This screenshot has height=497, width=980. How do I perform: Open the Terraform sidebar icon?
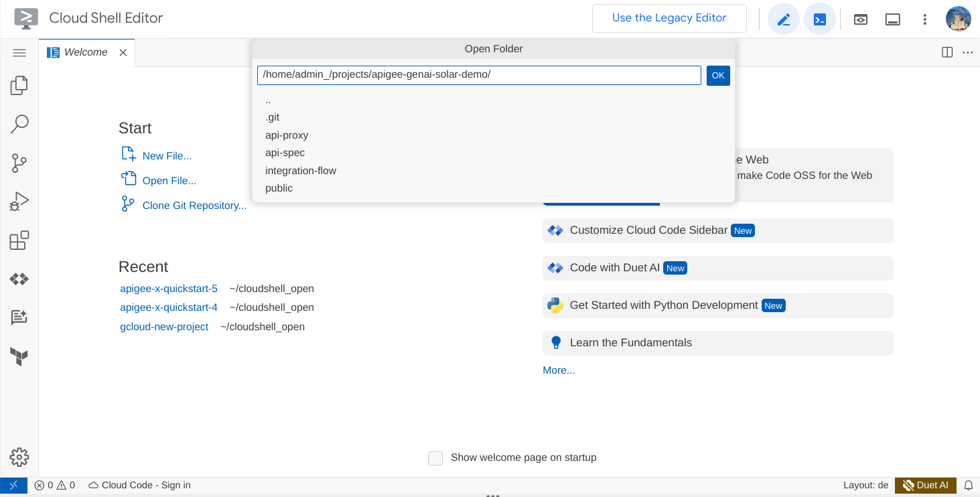point(19,356)
